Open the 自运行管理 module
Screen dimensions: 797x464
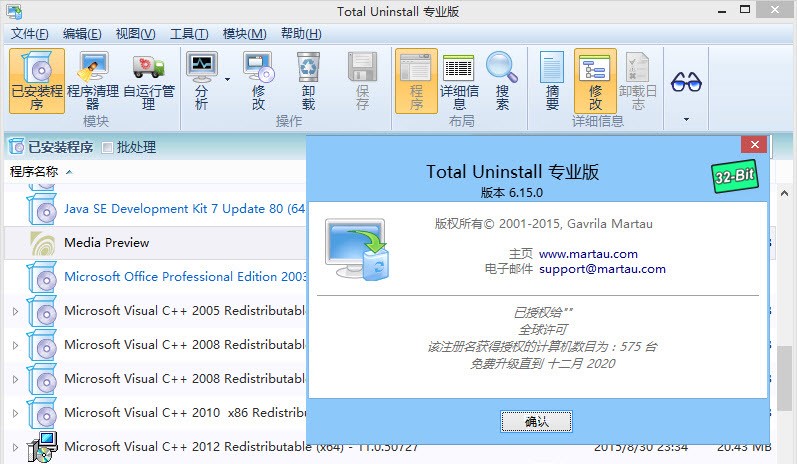point(148,81)
